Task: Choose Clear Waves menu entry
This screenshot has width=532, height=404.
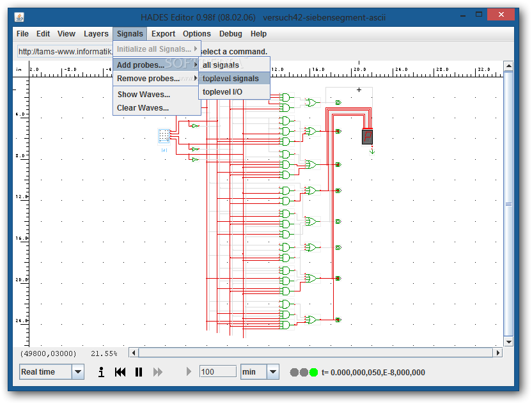Action: [156, 108]
